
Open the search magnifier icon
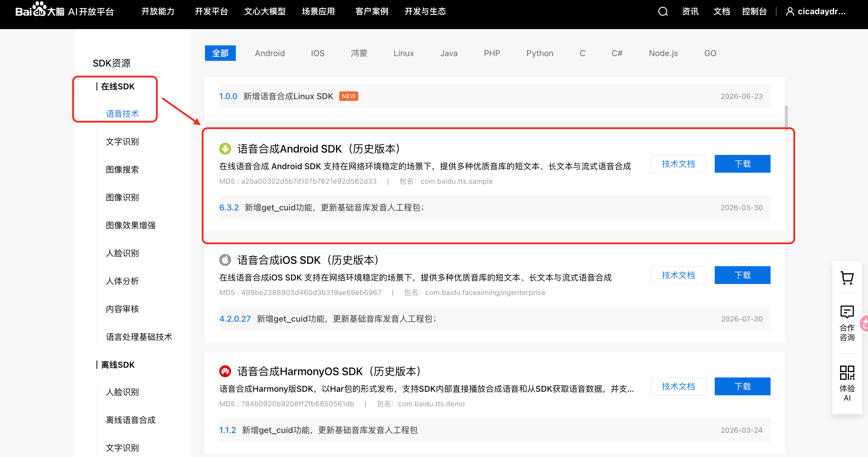click(x=662, y=12)
